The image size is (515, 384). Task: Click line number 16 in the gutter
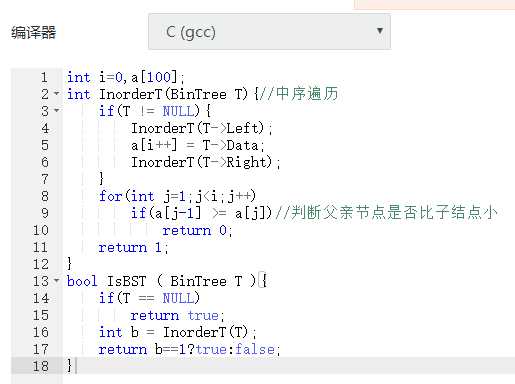(x=41, y=332)
